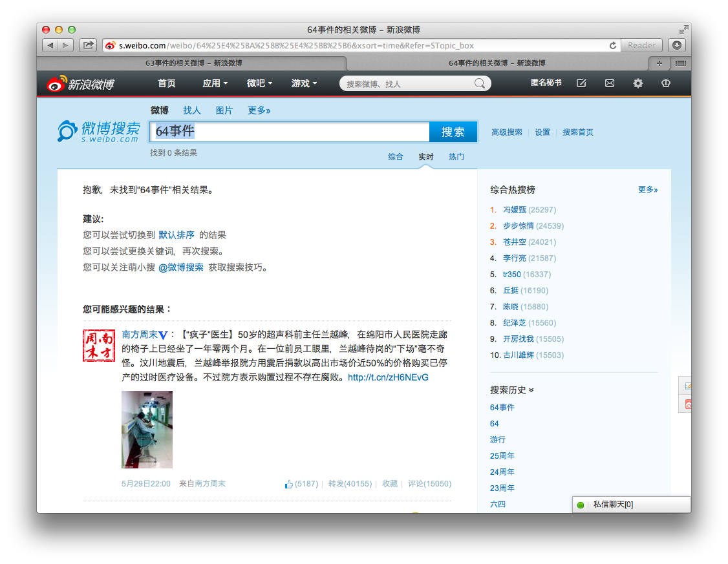Image resolution: width=728 pixels, height=564 pixels.
Task: Click the blue 搜索 button
Action: pyautogui.click(x=453, y=132)
